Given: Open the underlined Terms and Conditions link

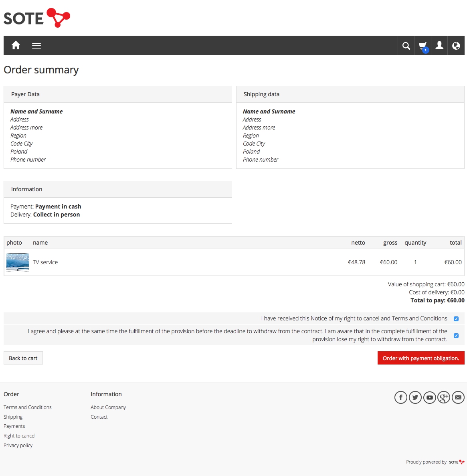Looking at the screenshot, I should click(x=419, y=318).
